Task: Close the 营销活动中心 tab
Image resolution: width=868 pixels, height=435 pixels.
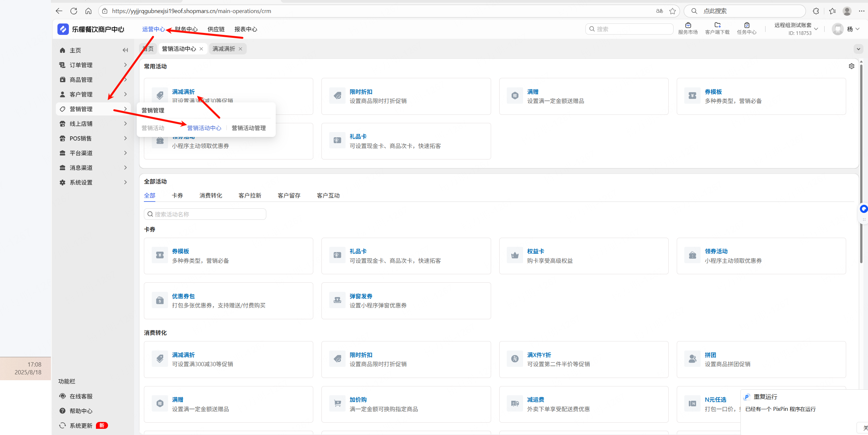Action: tap(201, 49)
